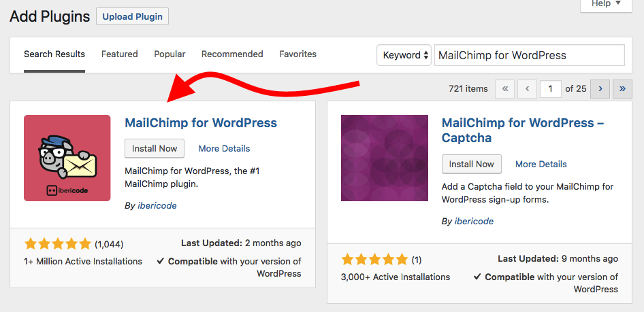Install Now for the Captcha plugin
The width and height of the screenshot is (644, 312).
pos(472,164)
